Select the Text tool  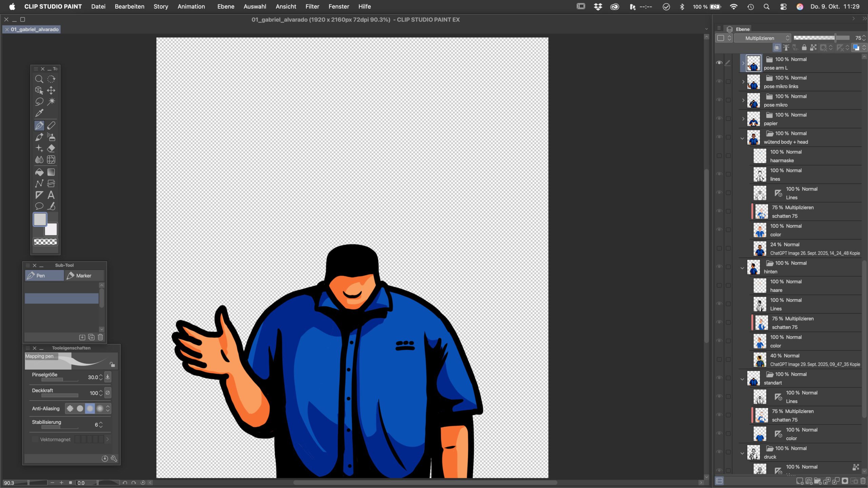[51, 195]
